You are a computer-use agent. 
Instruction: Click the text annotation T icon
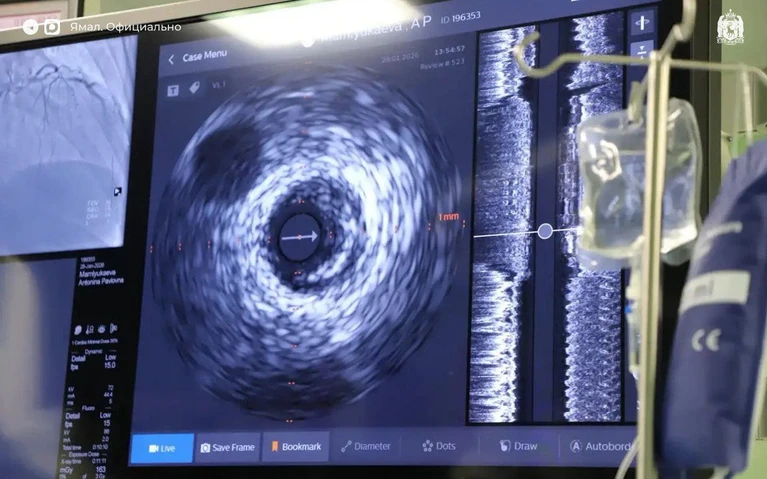[x=172, y=88]
